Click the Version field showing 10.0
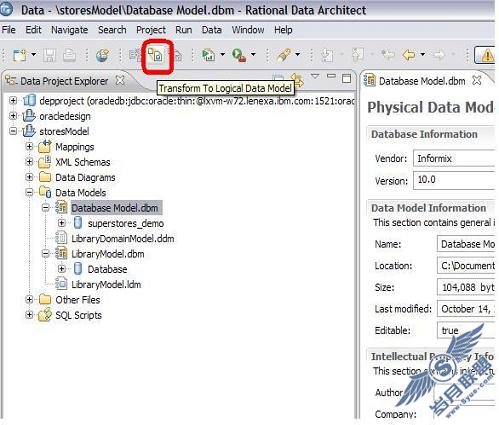 [x=454, y=180]
